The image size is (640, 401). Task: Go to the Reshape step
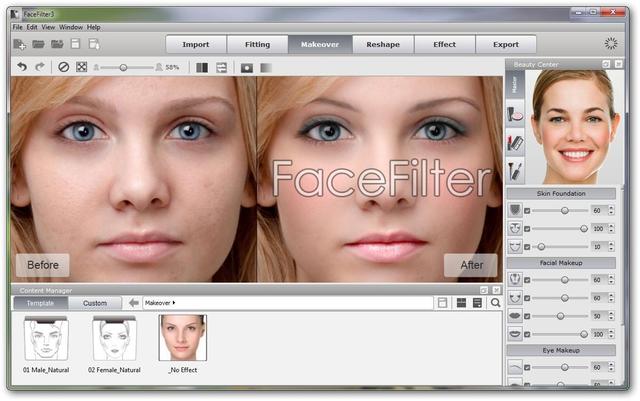coord(383,44)
